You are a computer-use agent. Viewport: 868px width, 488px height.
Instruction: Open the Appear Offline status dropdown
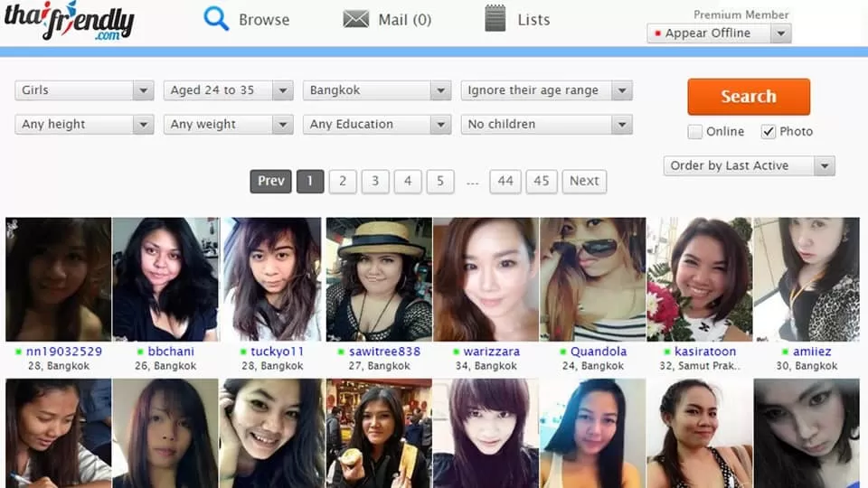719,33
